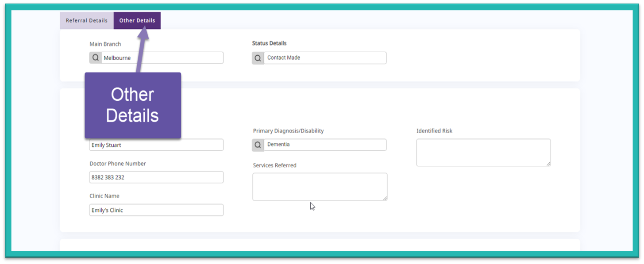Click inside the Identified Risk text area

[x=483, y=153]
